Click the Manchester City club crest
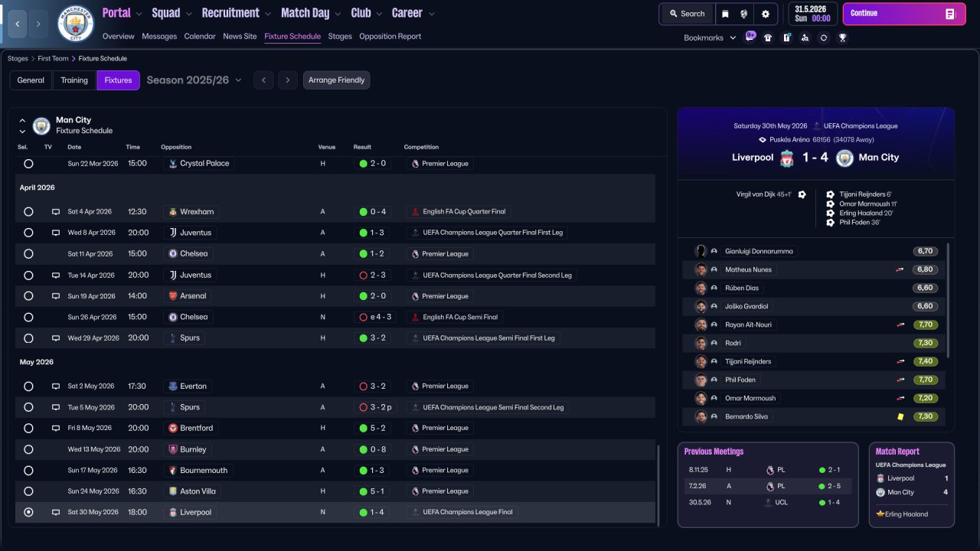 click(x=76, y=24)
